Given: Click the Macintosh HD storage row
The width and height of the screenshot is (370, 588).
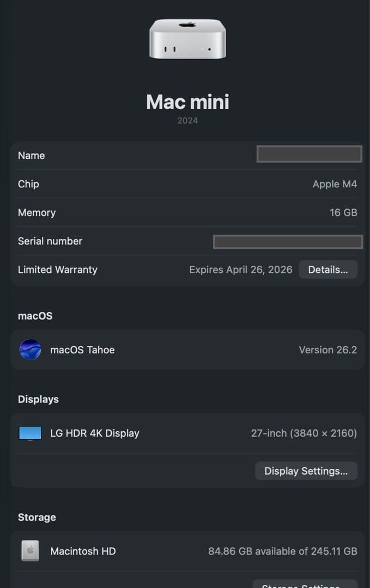Looking at the screenshot, I should 187,551.
